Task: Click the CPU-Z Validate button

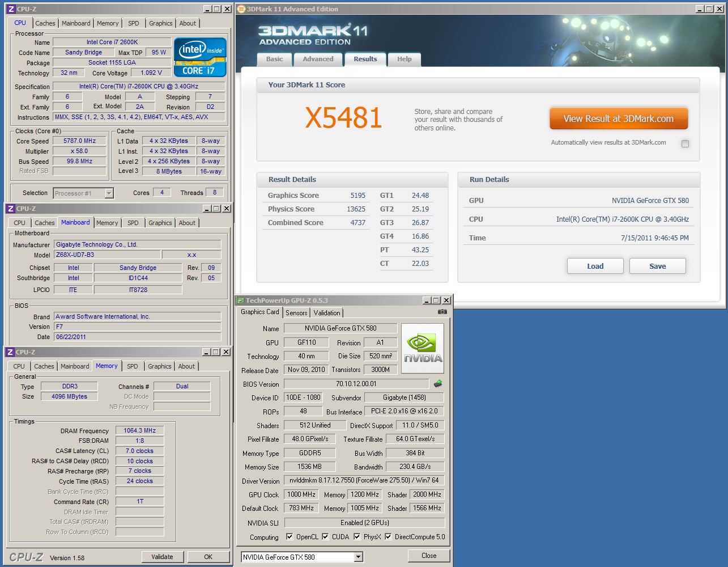Action: click(162, 557)
